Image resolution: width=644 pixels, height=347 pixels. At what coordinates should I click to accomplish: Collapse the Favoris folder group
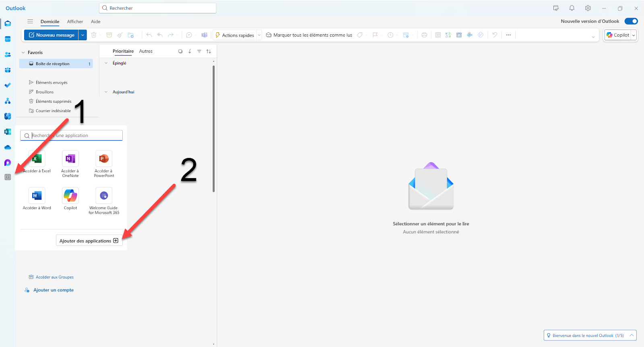point(23,53)
